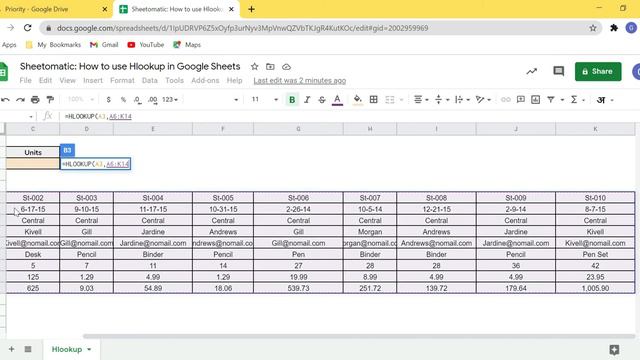This screenshot has width=640, height=360.
Task: Toggle Bold formatting
Action: [292, 100]
